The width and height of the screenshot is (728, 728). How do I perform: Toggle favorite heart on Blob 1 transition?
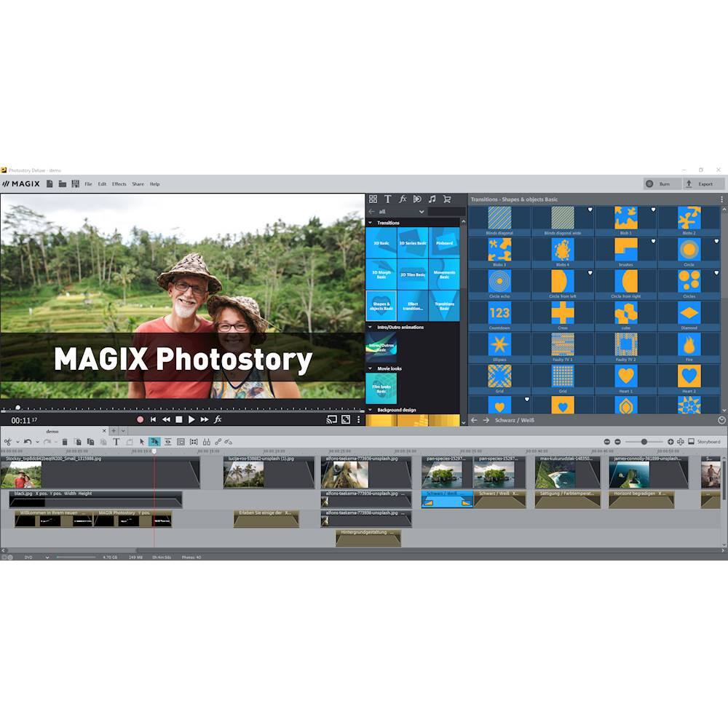pos(654,210)
